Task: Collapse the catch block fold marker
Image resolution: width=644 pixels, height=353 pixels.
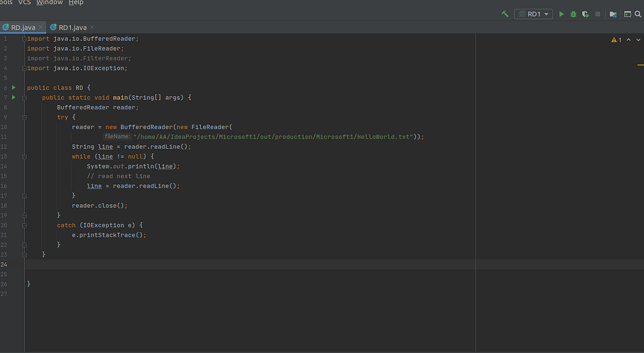Action: 24,225
